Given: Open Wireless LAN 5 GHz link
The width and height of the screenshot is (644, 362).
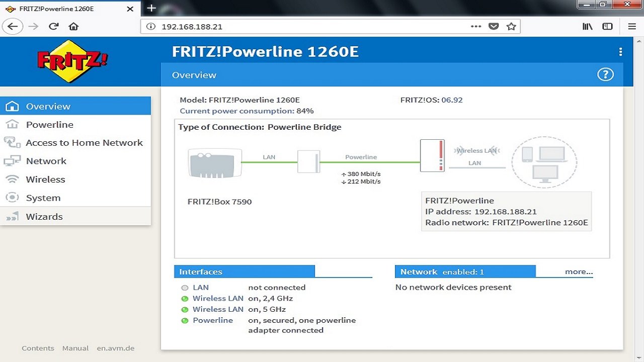Looking at the screenshot, I should pyautogui.click(x=218, y=309).
